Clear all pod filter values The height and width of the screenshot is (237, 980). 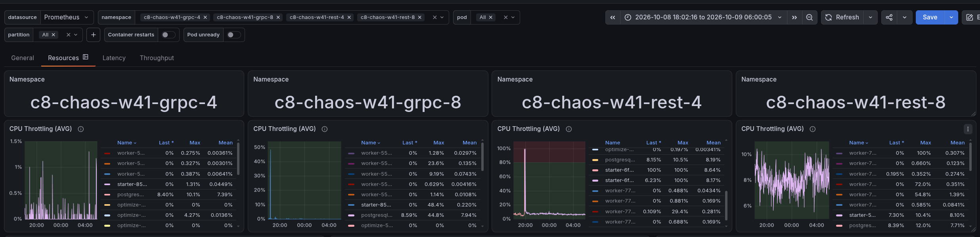click(x=505, y=17)
